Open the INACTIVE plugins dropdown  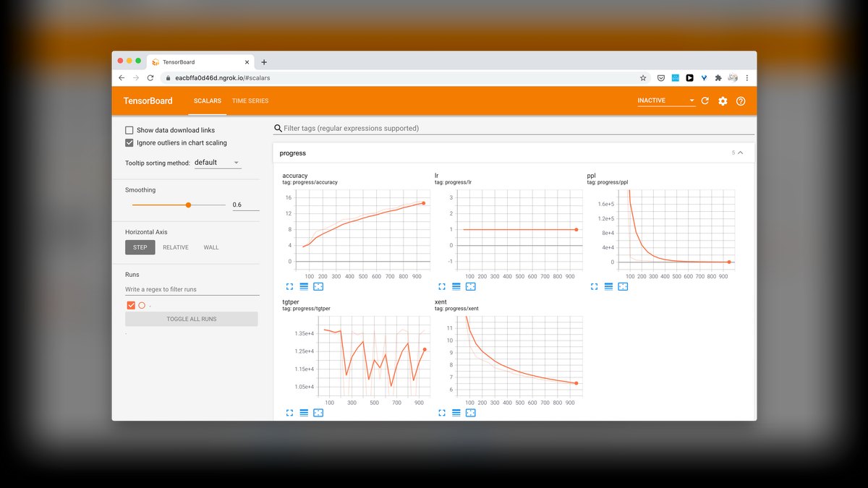click(x=666, y=100)
